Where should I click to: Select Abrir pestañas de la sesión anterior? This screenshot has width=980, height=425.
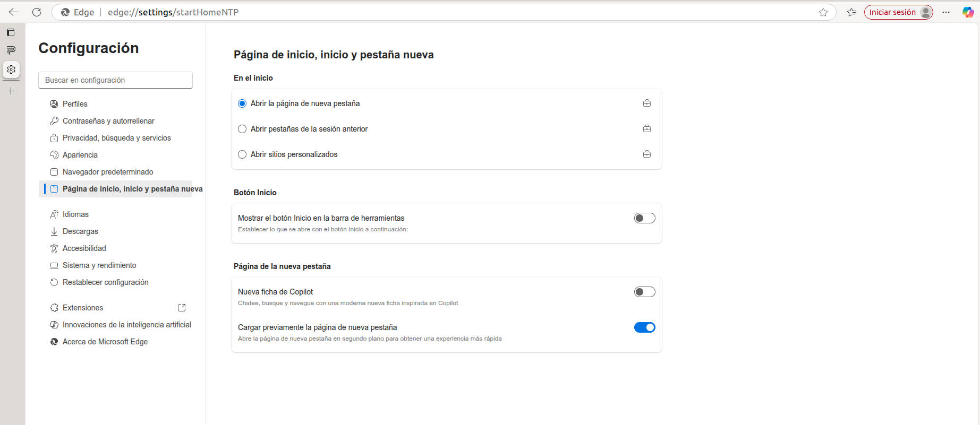tap(242, 129)
